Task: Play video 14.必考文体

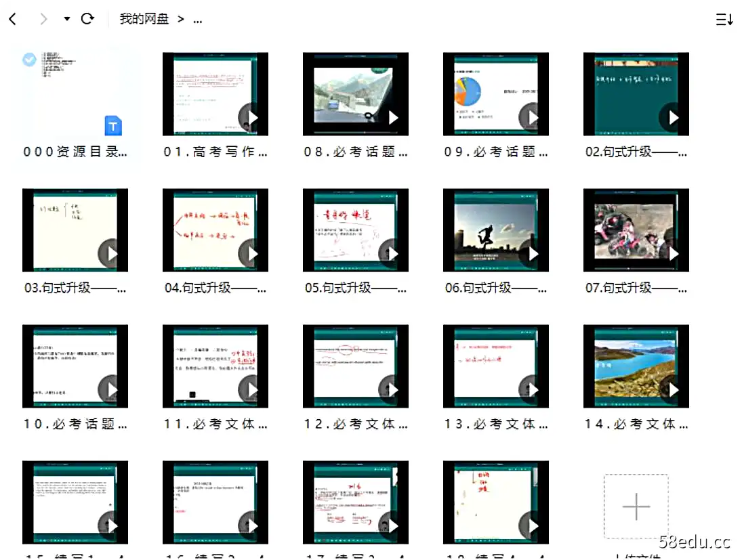Action: 636,366
